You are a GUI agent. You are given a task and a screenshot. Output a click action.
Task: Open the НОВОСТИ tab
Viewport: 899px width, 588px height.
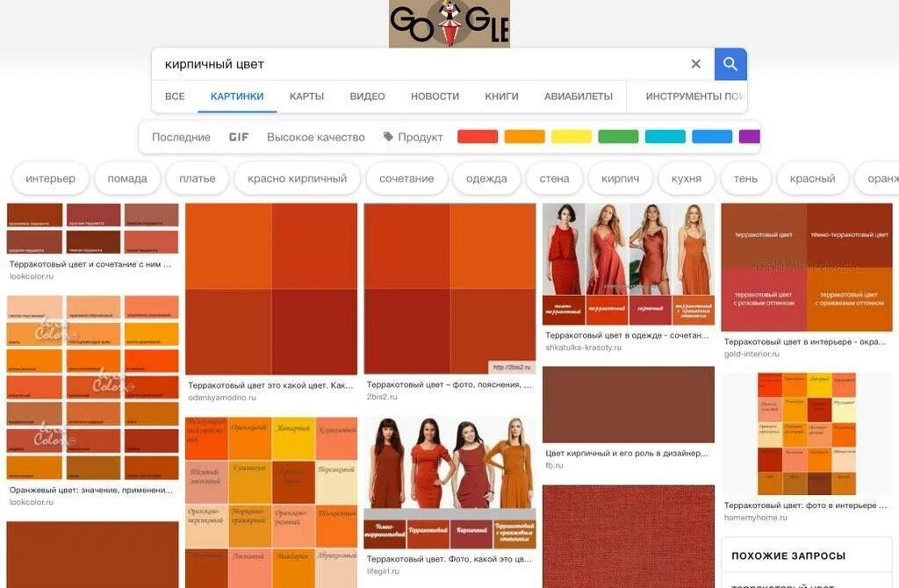(435, 97)
